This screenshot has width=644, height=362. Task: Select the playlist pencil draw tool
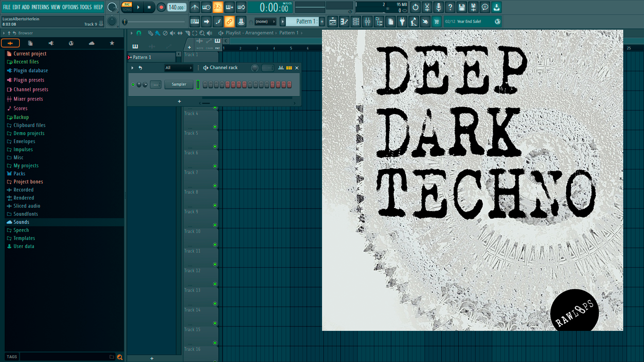click(x=150, y=33)
